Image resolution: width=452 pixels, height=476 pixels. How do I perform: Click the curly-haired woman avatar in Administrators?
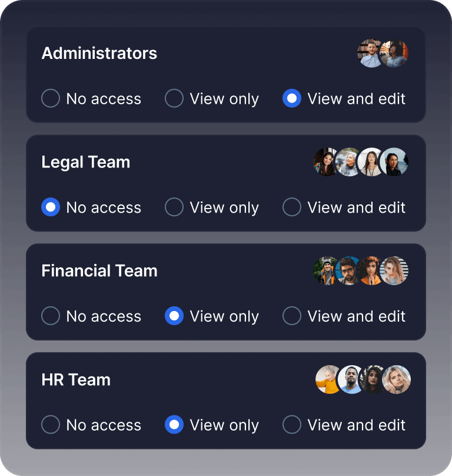(396, 54)
